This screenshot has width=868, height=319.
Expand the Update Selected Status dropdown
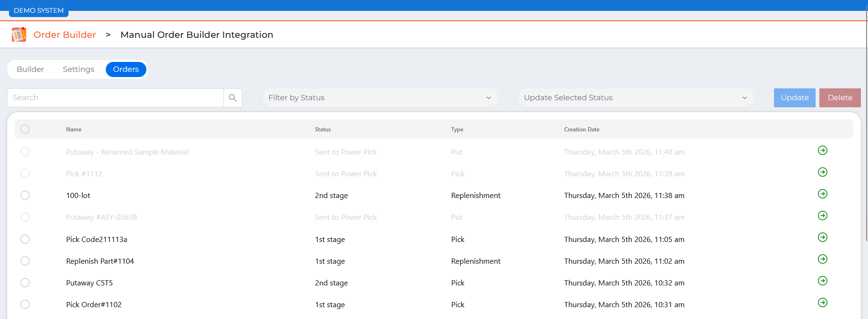click(x=635, y=98)
